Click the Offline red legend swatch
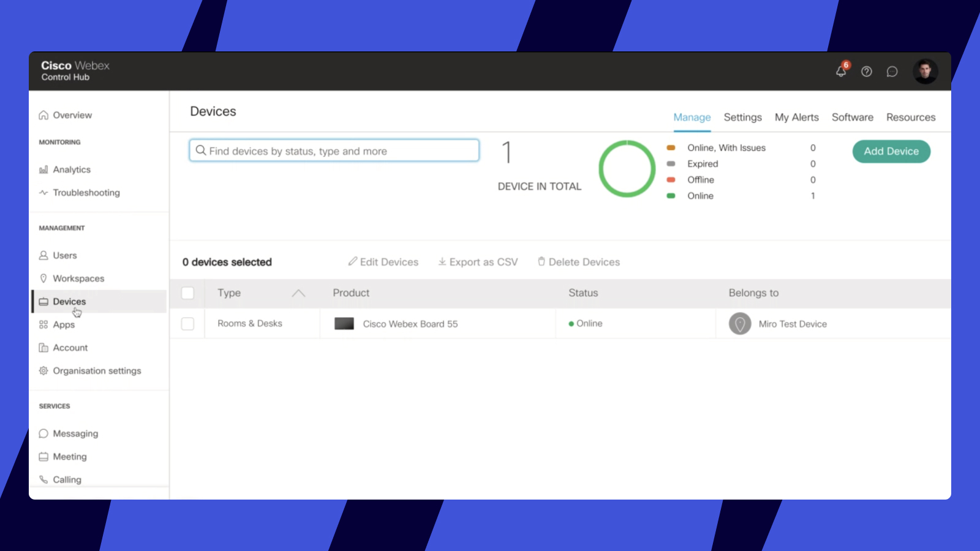Screen dimensions: 980x551 tap(671, 179)
